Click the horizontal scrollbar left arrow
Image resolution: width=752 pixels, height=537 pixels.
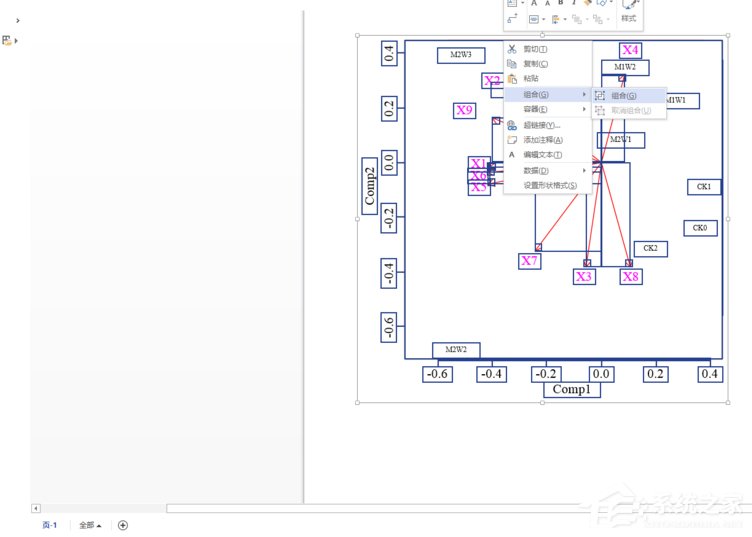36,508
